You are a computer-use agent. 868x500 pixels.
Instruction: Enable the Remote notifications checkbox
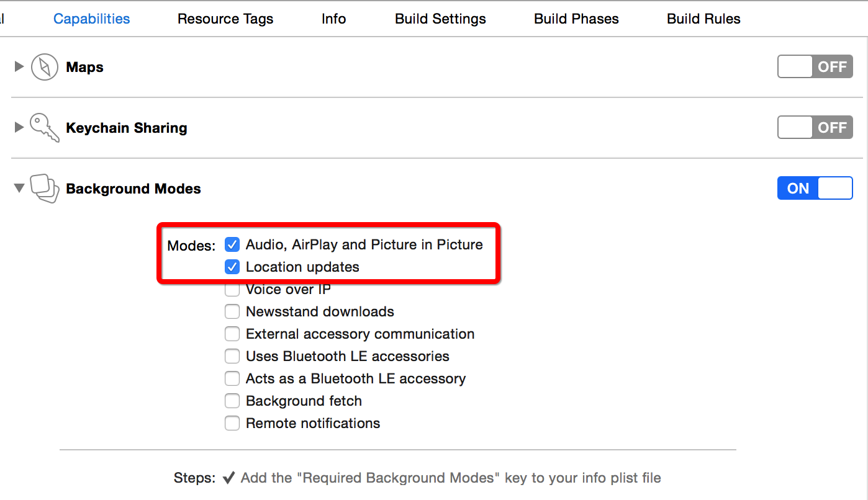click(232, 423)
